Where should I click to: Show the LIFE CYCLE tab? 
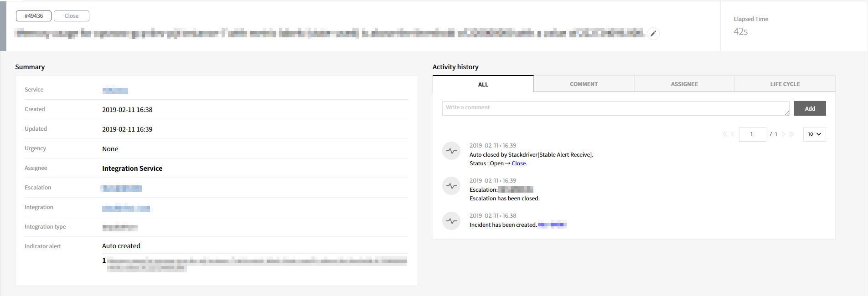pos(785,84)
